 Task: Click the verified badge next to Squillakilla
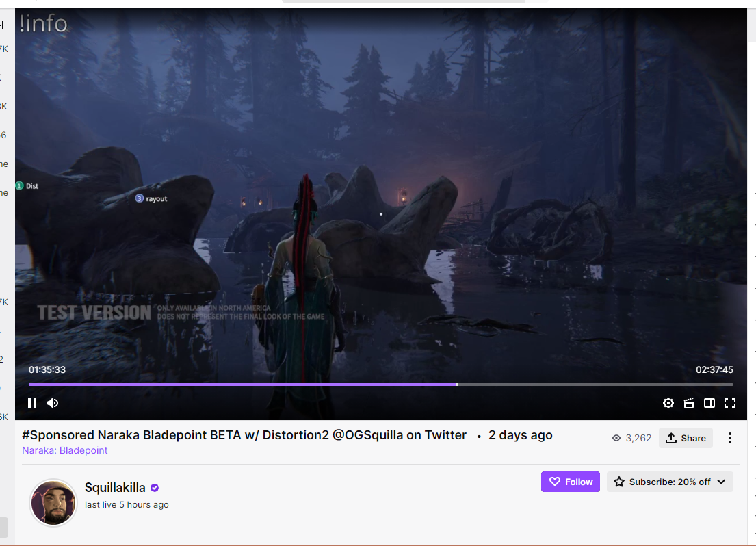coord(155,488)
